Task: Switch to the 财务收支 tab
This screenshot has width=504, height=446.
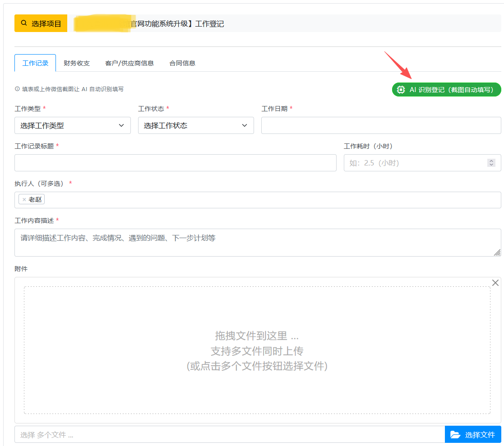Action: pos(77,63)
